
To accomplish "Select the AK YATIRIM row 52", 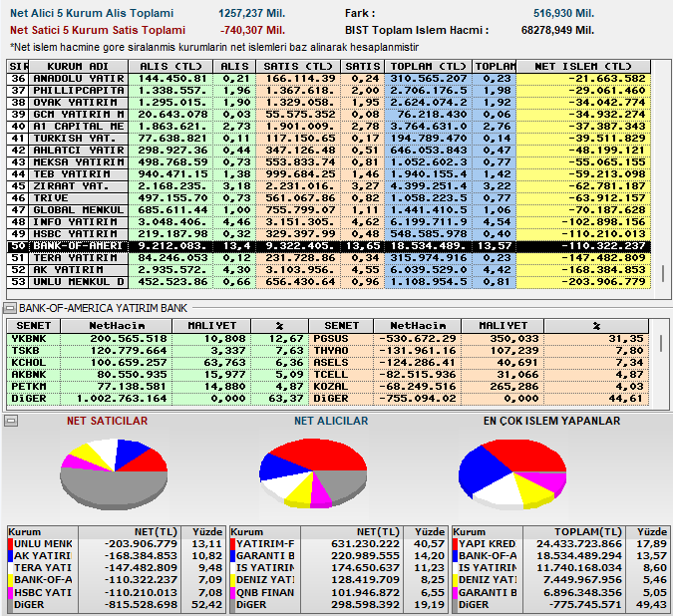I will coord(329,270).
